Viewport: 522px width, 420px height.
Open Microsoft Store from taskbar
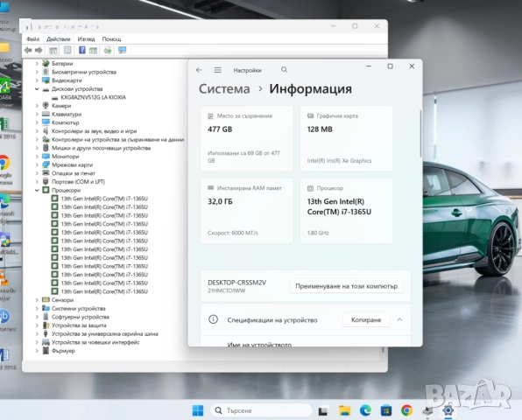pyautogui.click(x=386, y=410)
